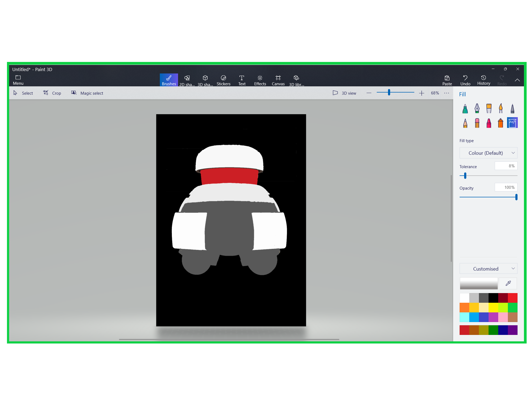
Task: Choose the custom dark green swatch
Action: (x=493, y=330)
